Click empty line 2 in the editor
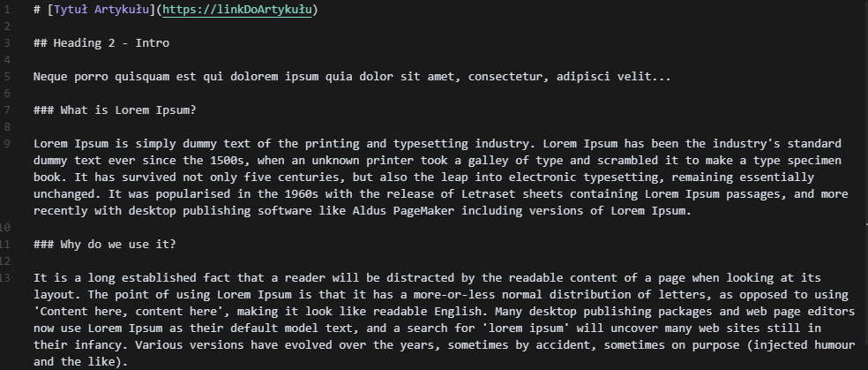 [x=443, y=26]
